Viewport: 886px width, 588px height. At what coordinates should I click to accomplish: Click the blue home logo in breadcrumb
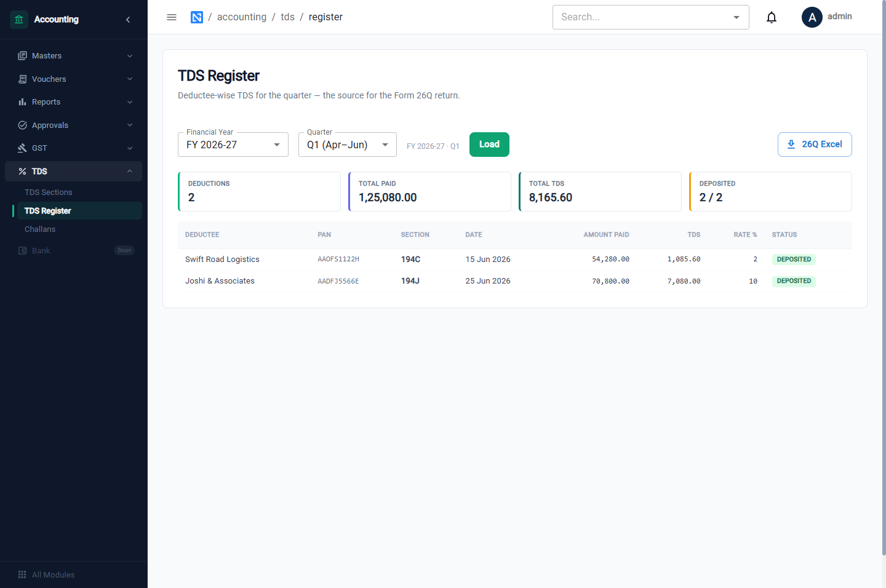point(197,17)
